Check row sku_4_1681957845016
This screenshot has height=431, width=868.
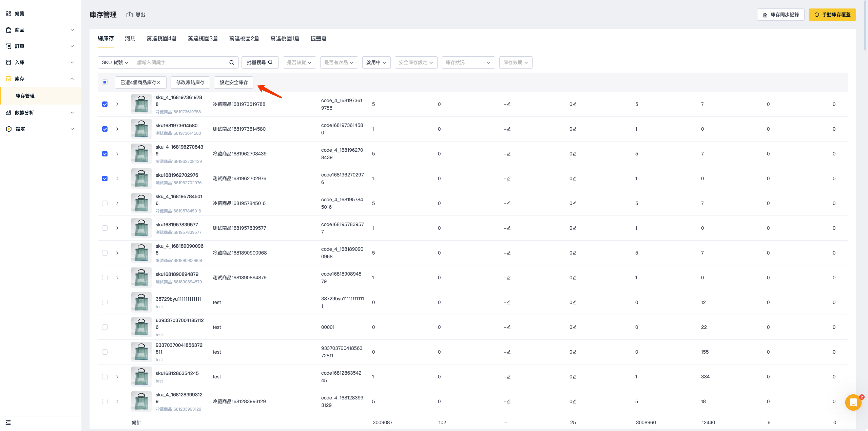coord(105,203)
